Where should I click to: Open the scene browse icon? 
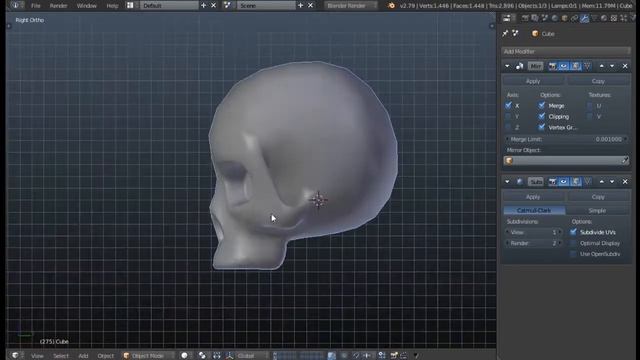click(227, 5)
